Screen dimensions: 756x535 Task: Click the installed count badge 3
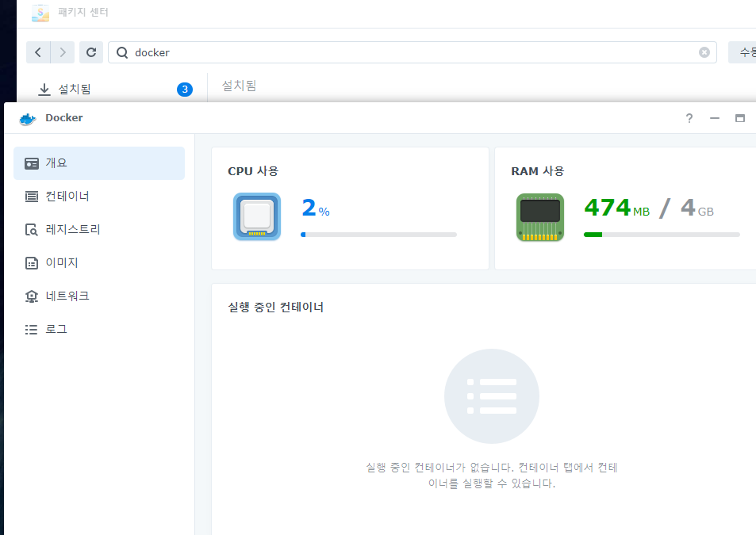pos(185,90)
